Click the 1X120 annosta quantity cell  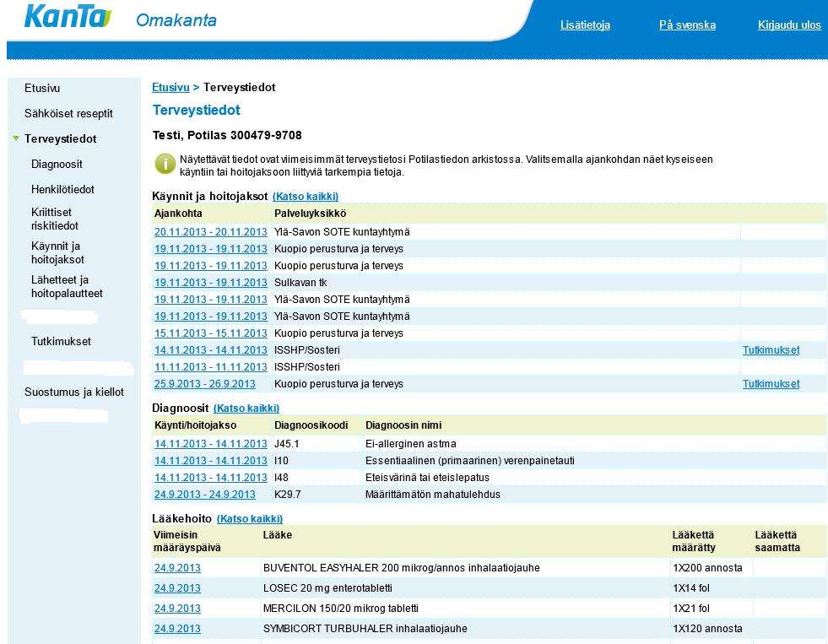(707, 629)
